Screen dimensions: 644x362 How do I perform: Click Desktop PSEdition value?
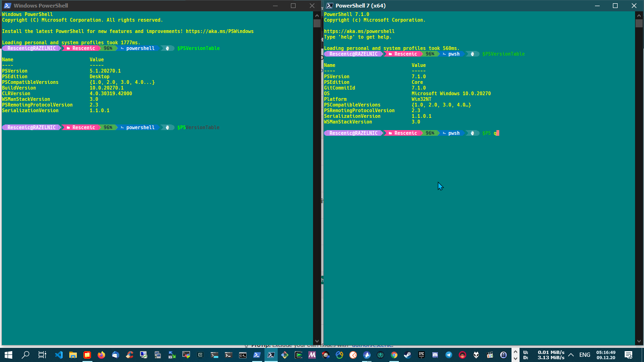tap(99, 76)
